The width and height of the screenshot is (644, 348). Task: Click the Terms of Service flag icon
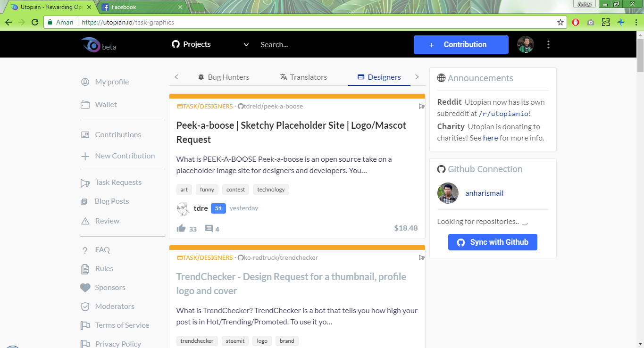click(85, 325)
